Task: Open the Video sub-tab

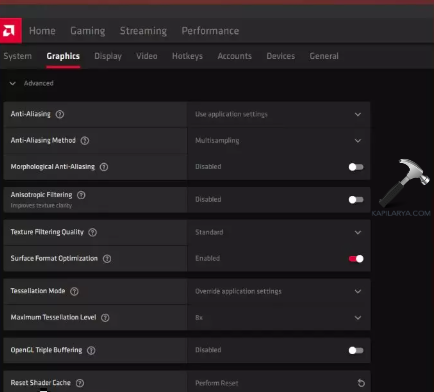Action: [x=147, y=56]
